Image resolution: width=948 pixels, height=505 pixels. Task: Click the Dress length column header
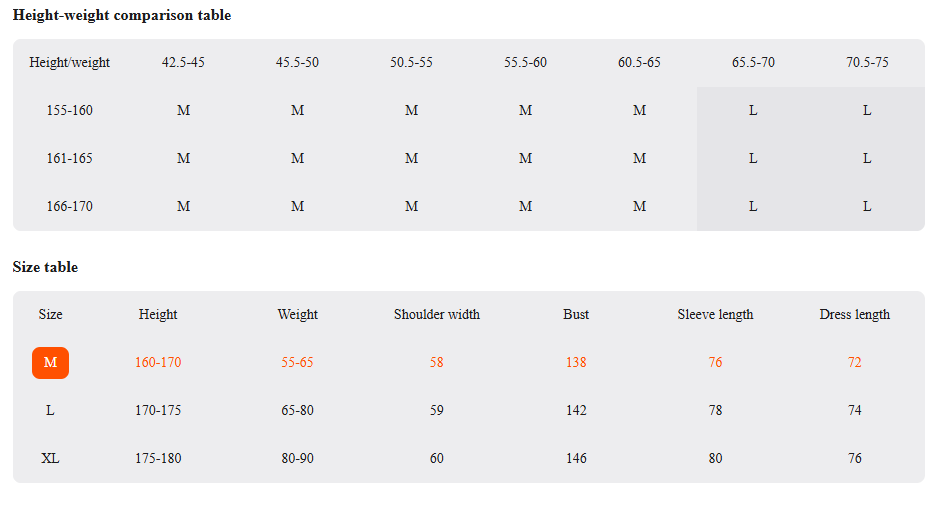click(x=854, y=314)
